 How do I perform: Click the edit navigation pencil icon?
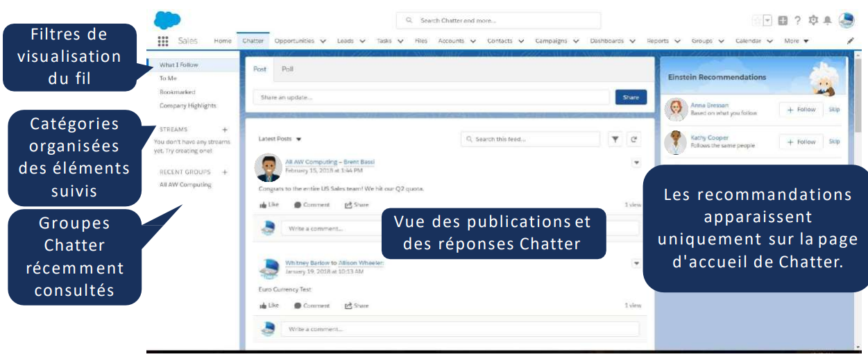click(x=850, y=41)
